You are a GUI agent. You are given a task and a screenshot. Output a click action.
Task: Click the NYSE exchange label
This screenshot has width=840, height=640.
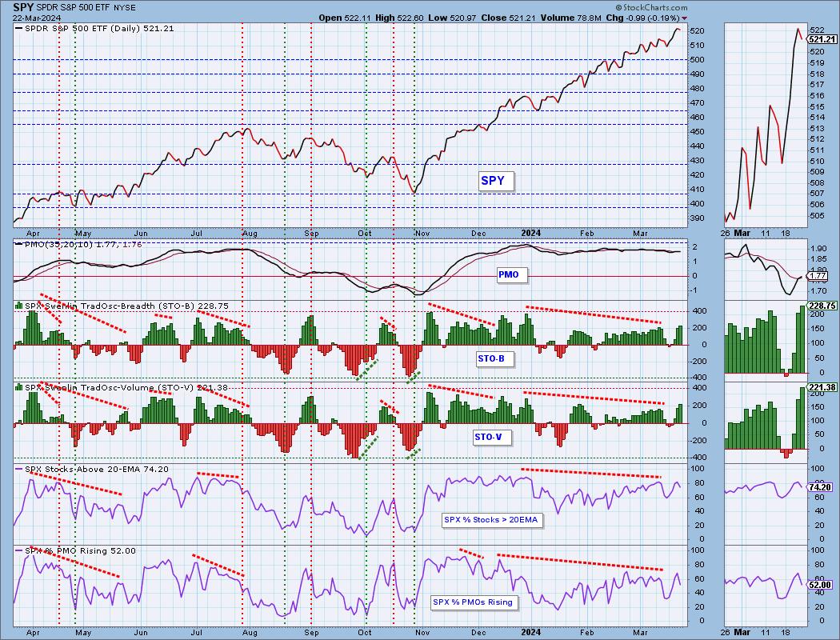[x=126, y=8]
